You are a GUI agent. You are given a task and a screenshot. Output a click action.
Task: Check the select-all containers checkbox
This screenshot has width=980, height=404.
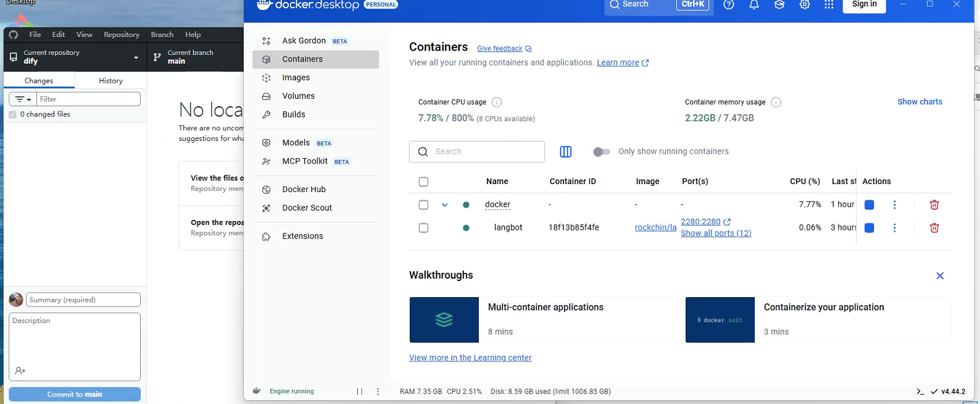(423, 182)
